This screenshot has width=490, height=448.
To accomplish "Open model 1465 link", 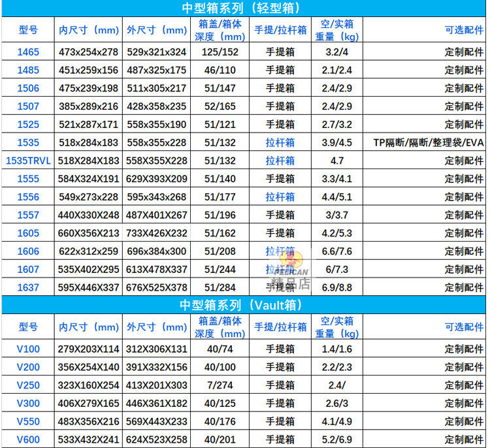I will click(x=28, y=52).
